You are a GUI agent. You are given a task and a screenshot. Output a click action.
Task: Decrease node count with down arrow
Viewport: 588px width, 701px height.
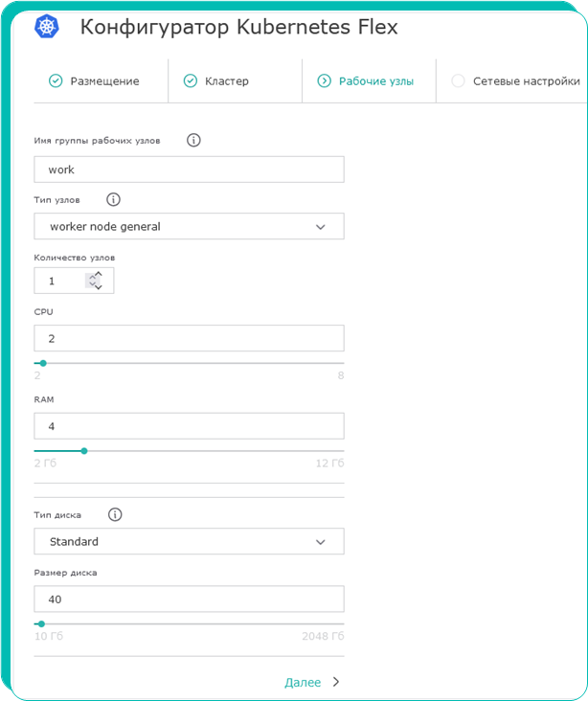[x=98, y=286]
